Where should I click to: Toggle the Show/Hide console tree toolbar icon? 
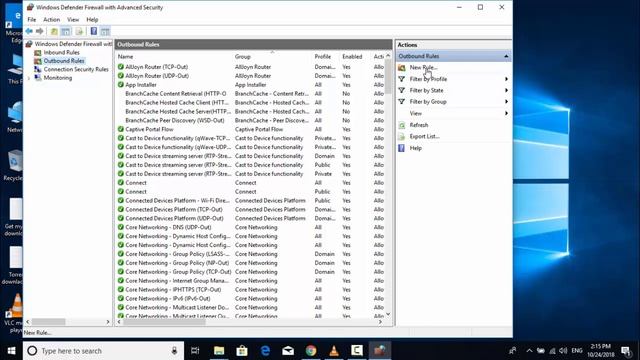[66, 31]
